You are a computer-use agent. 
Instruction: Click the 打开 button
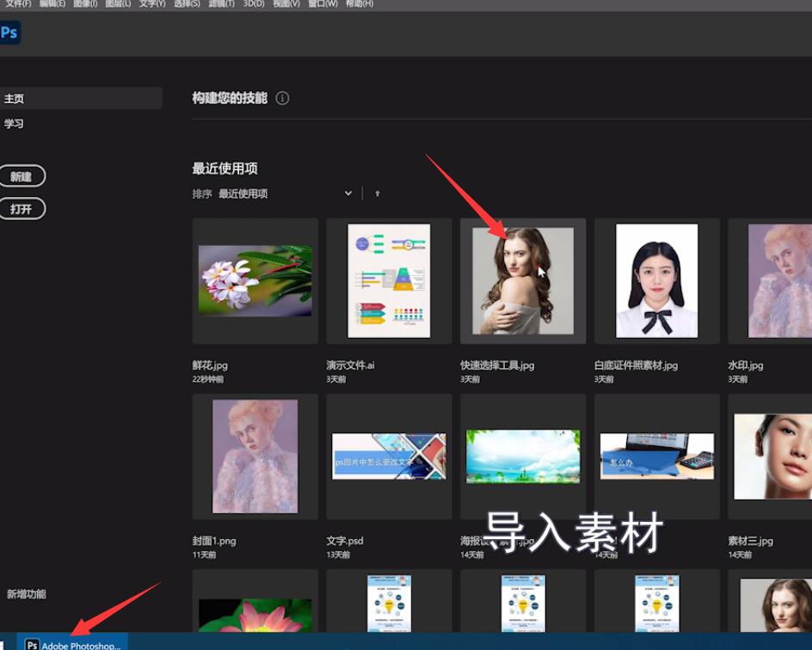(x=22, y=209)
